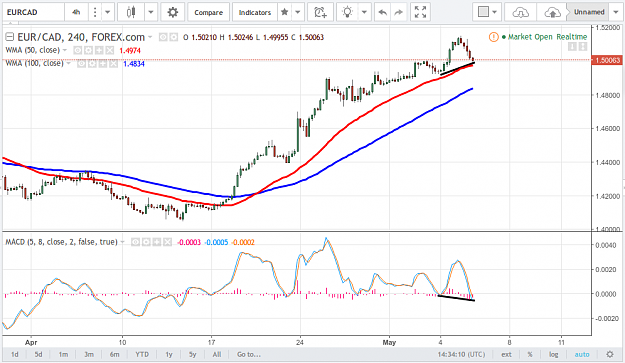The height and width of the screenshot is (363, 625).
Task: Select the 1m time range
Action: pyautogui.click(x=63, y=354)
